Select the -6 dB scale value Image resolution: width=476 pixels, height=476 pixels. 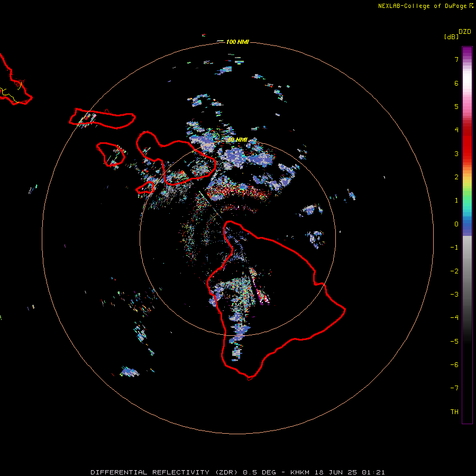454,365
